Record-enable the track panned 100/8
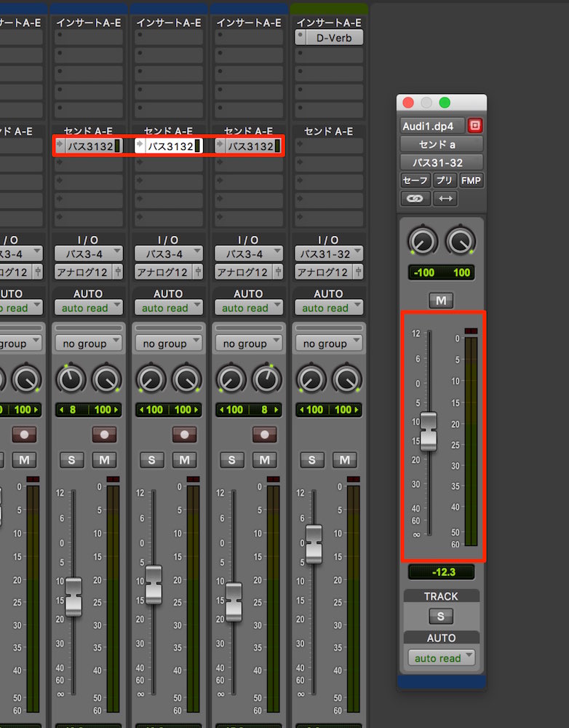Screen dimensions: 569x728 (x=265, y=435)
